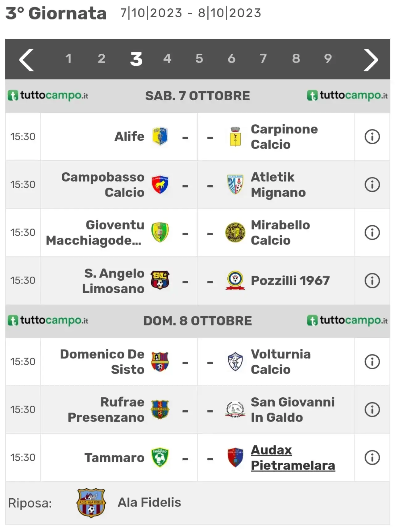Open info for Domenico De Sisto match

(372, 362)
